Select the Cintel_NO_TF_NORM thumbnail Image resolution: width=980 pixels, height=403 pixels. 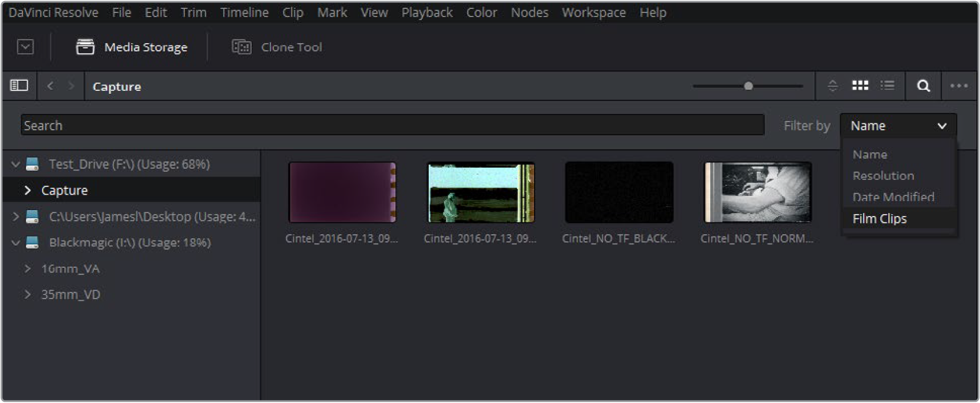click(758, 192)
